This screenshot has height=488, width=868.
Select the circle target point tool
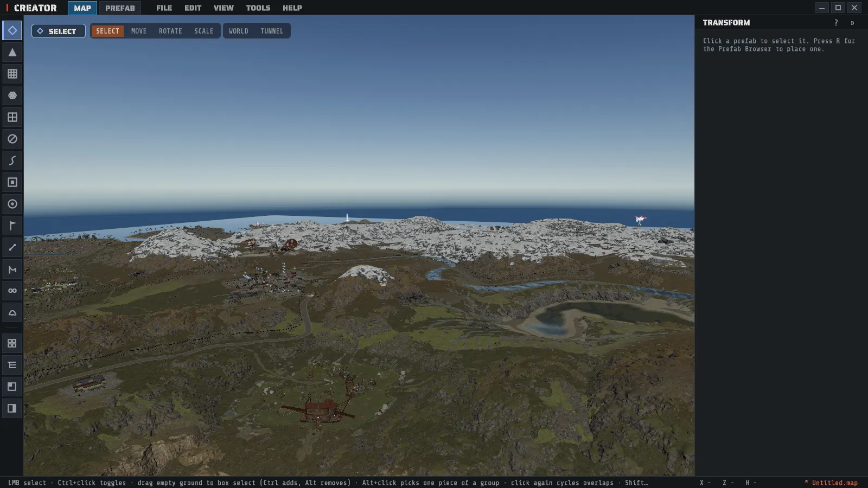click(x=12, y=204)
